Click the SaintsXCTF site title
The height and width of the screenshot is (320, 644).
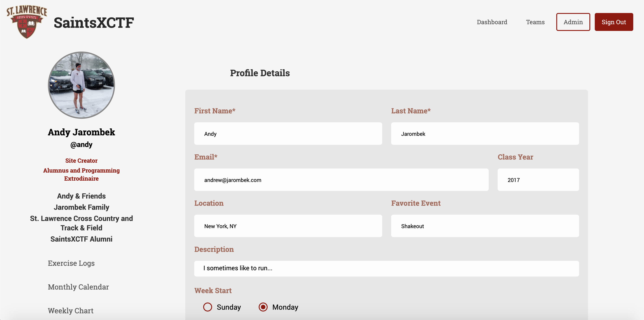94,23
